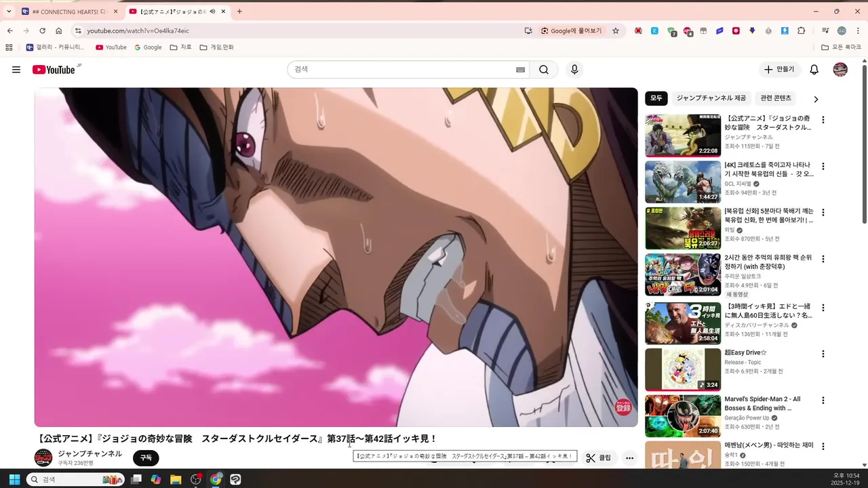Start voice search with the microphone
Screen dimensions: 868x488
tap(574, 70)
